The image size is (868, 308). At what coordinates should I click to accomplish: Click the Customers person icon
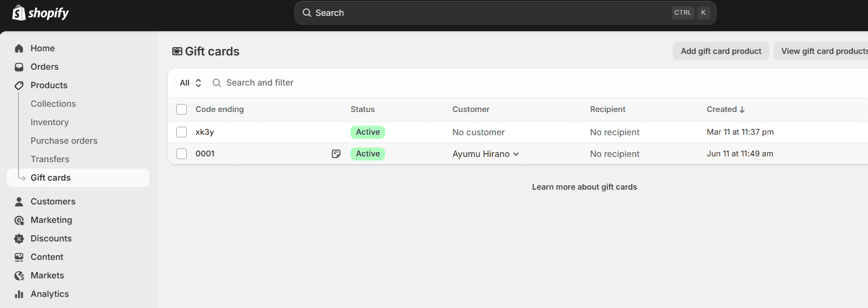[19, 202]
